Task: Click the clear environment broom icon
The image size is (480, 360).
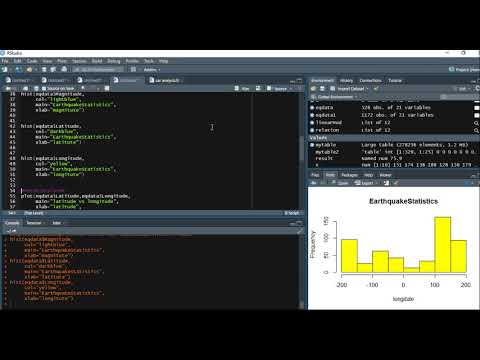Action: pos(376,89)
